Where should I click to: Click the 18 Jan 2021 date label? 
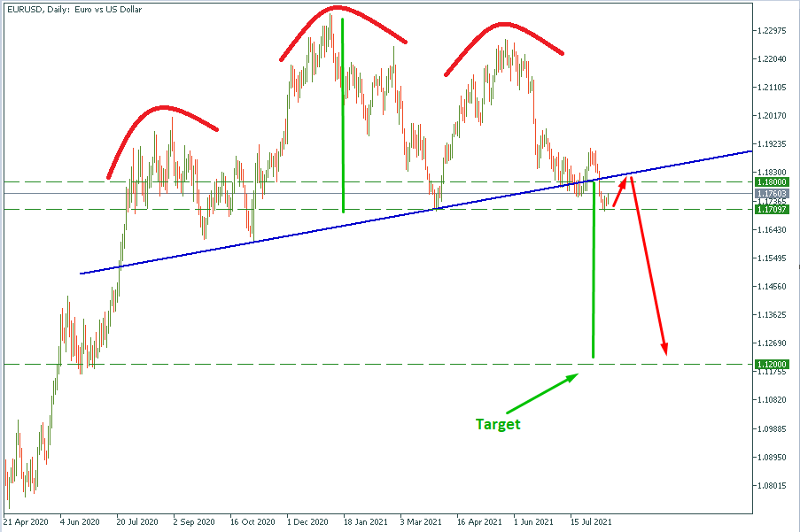pos(364,522)
